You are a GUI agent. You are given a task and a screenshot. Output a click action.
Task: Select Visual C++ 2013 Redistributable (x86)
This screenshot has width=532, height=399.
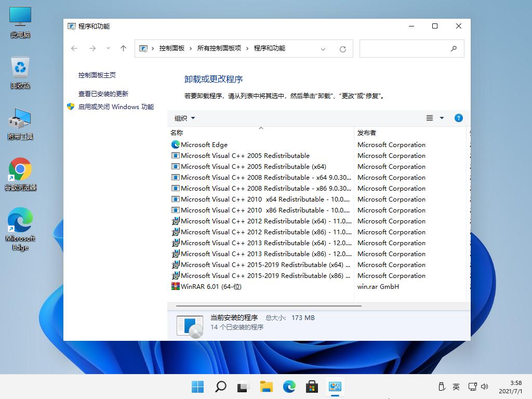coord(261,254)
